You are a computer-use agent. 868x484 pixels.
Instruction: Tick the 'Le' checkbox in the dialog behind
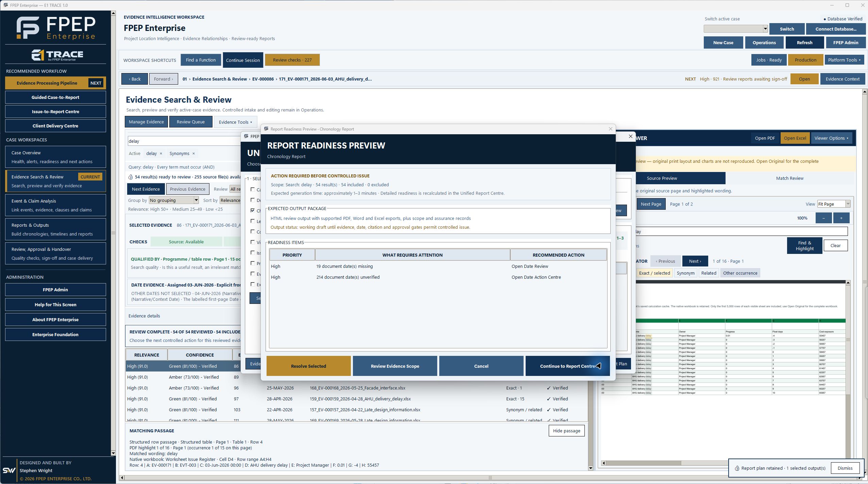point(253,221)
